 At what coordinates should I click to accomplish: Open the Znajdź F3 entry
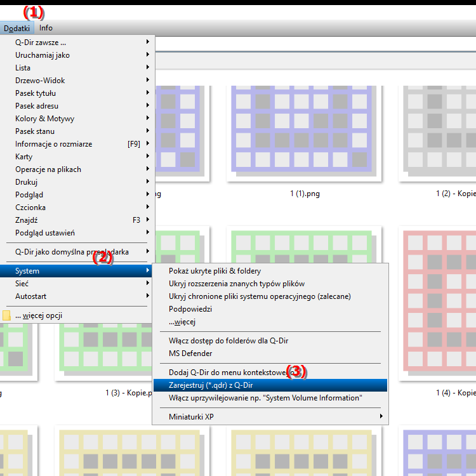[x=77, y=220]
